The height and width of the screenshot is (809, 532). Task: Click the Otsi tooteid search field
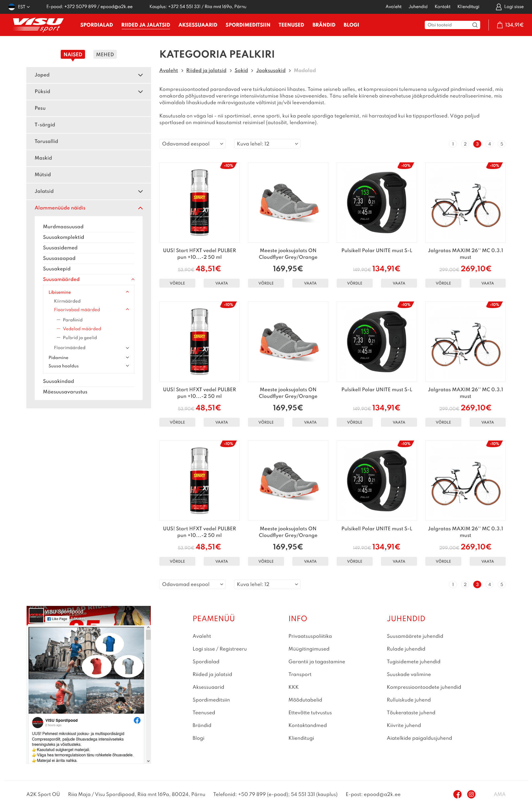448,25
